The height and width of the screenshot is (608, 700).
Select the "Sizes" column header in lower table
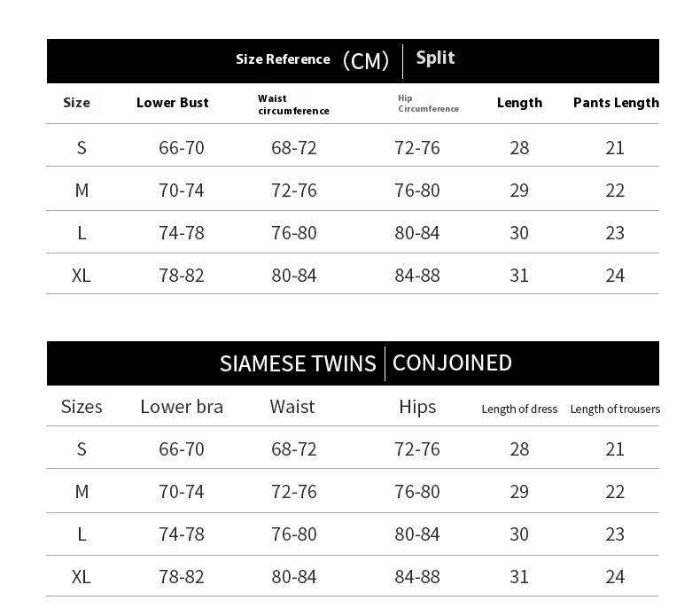(82, 407)
